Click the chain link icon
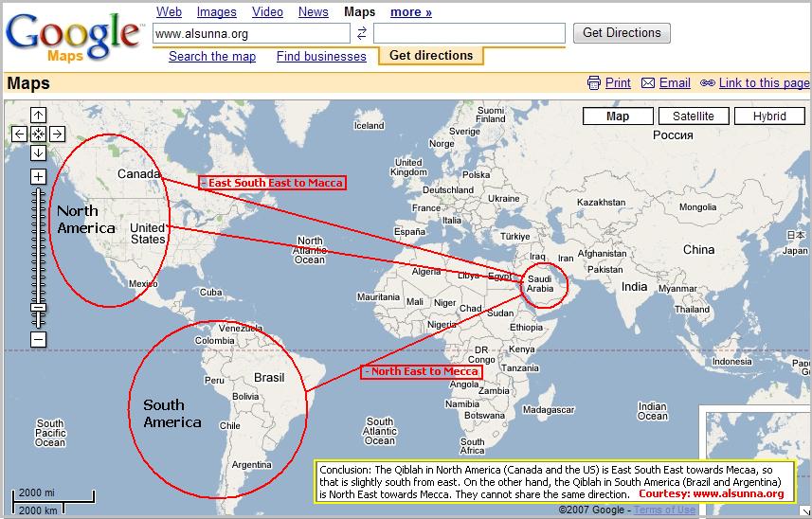 708,82
